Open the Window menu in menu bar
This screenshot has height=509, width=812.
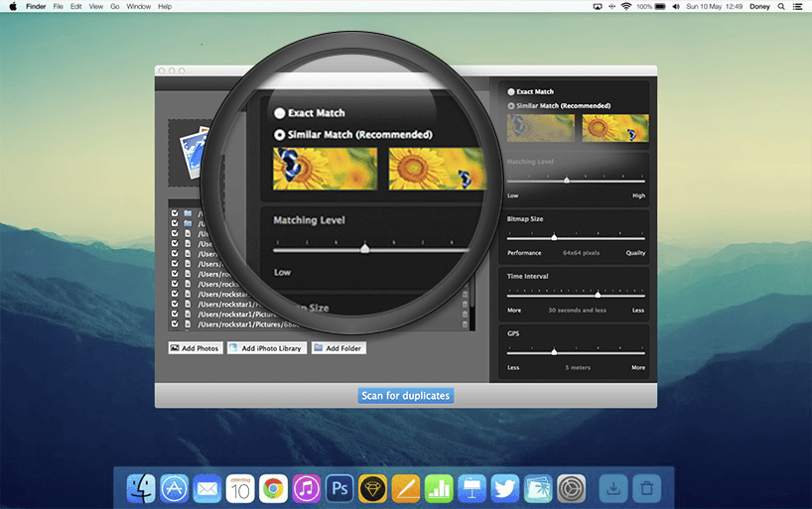[x=139, y=6]
